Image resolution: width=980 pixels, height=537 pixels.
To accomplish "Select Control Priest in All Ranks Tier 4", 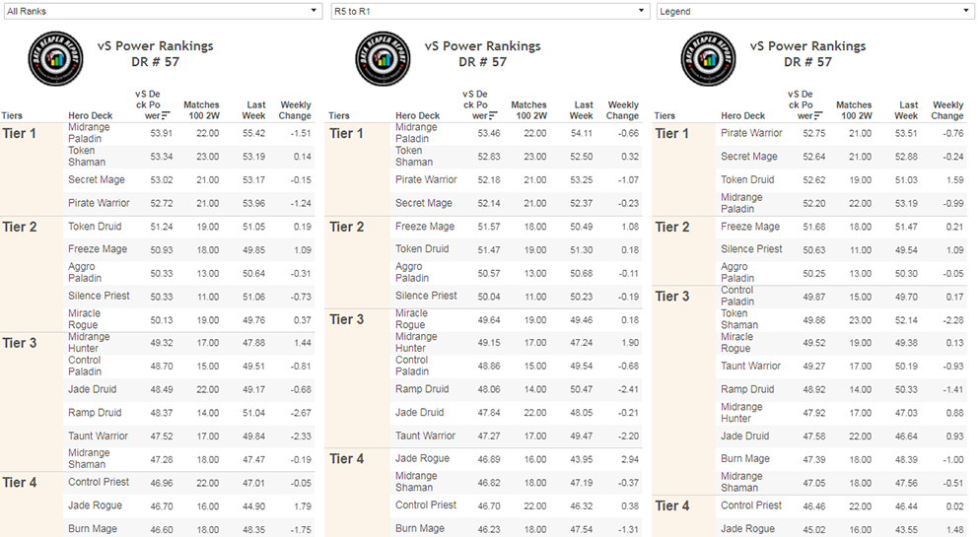I will [x=99, y=482].
